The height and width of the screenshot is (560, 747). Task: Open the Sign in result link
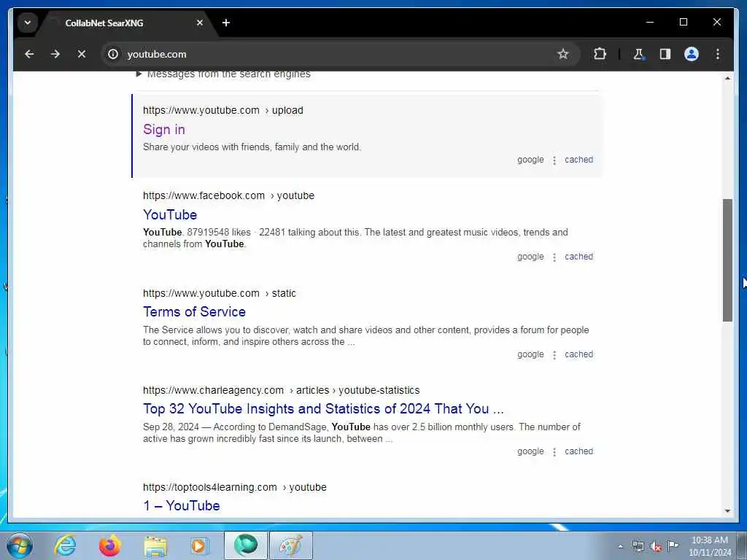point(164,130)
